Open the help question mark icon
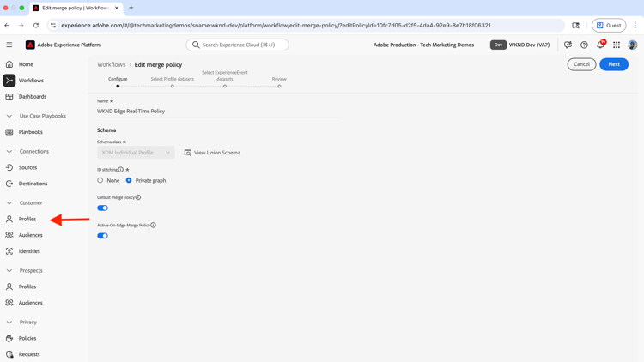644x362 pixels. pos(584,45)
